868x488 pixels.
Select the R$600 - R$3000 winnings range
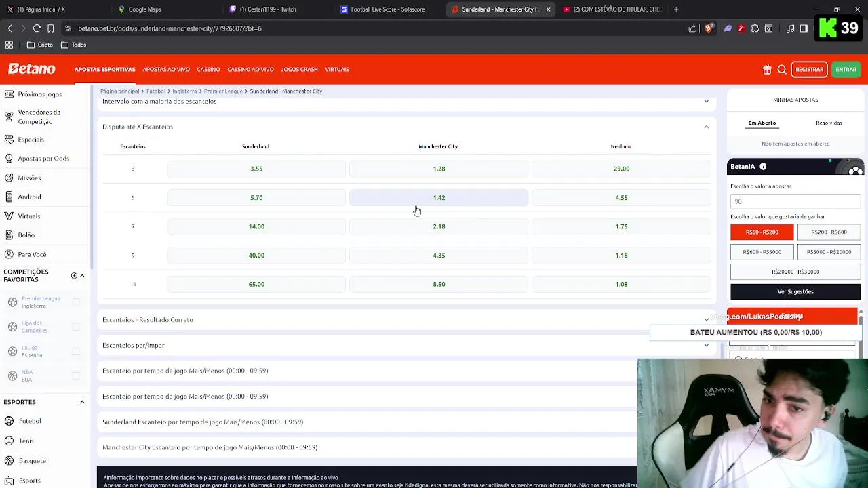pyautogui.click(x=762, y=252)
